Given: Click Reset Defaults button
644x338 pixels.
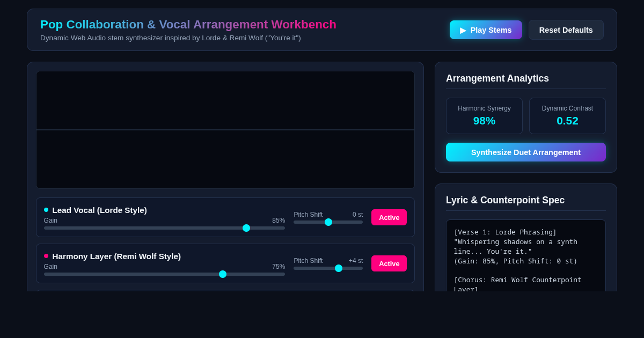Looking at the screenshot, I should point(566,30).
